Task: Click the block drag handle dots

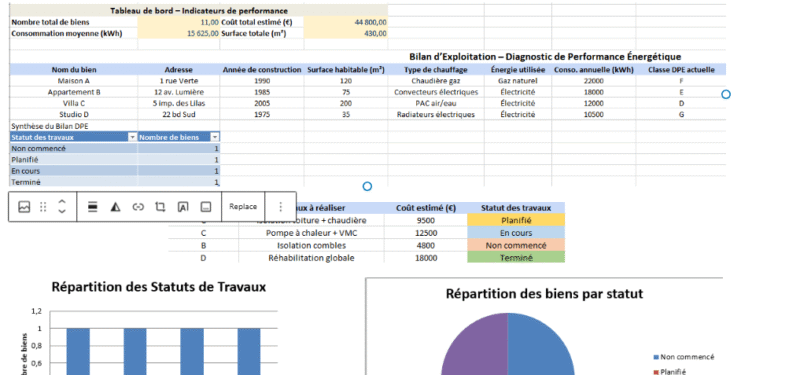Action: tap(43, 207)
